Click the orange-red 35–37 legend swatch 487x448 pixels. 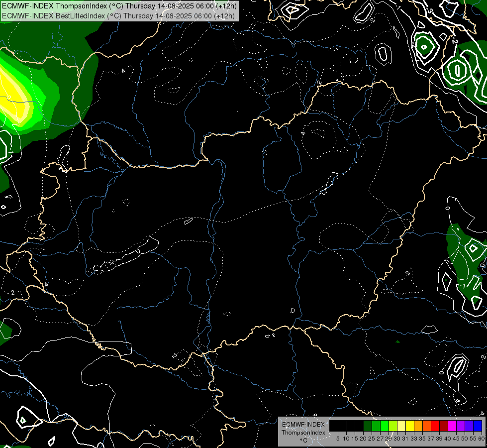coord(427,426)
